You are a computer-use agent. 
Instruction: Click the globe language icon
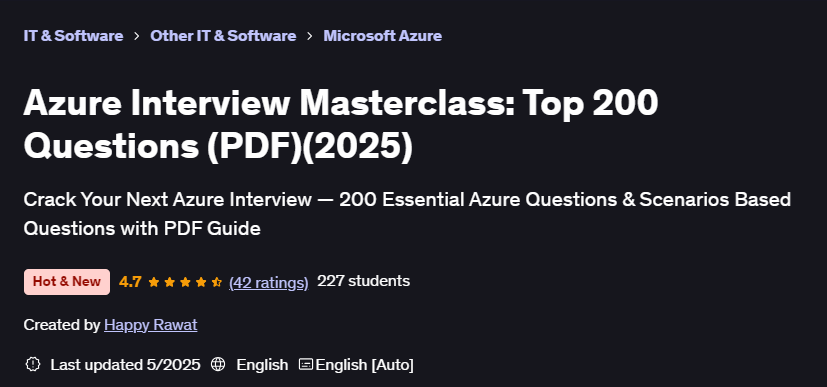[x=218, y=364]
